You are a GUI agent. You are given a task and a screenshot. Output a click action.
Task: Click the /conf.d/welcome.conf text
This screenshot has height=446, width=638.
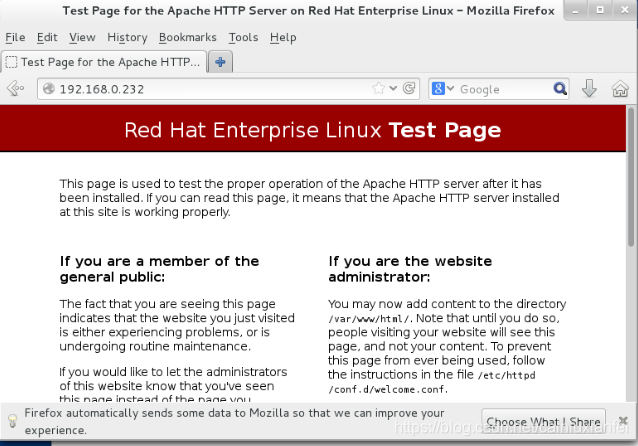point(388,389)
